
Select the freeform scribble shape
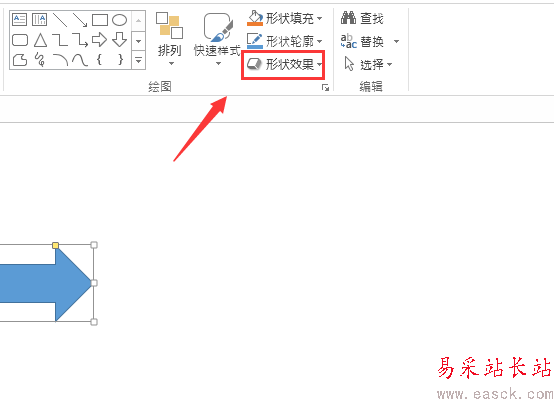click(40, 59)
